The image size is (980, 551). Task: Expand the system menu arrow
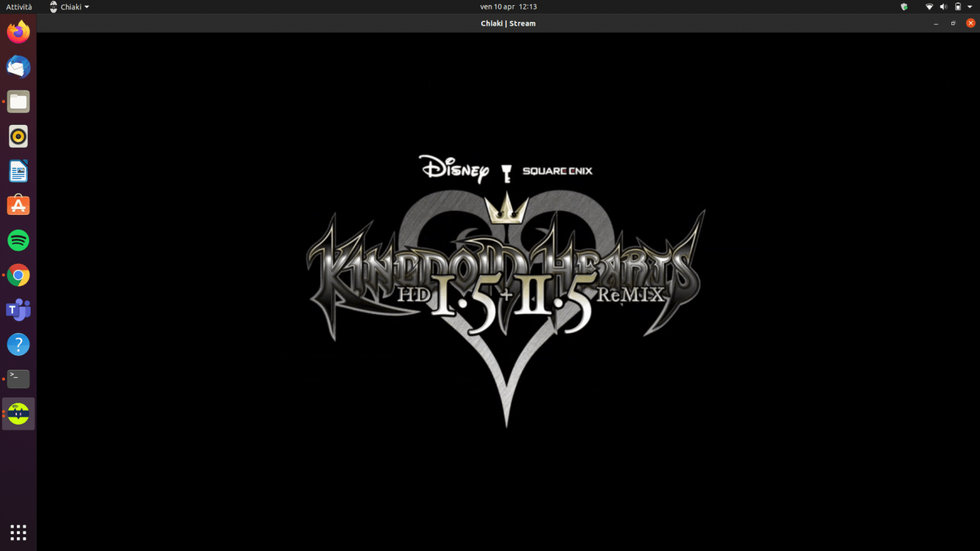pyautogui.click(x=970, y=7)
